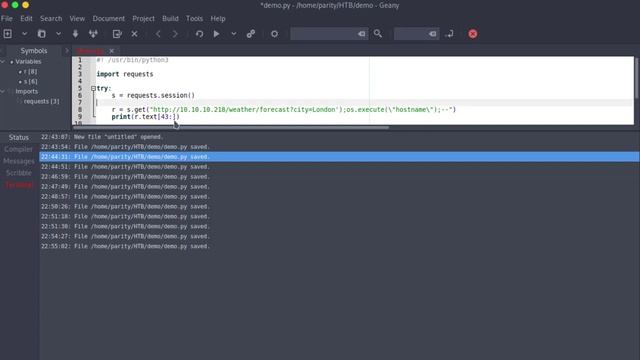Click the editor vertical scrollbar
640x360 pixels.
click(637, 78)
